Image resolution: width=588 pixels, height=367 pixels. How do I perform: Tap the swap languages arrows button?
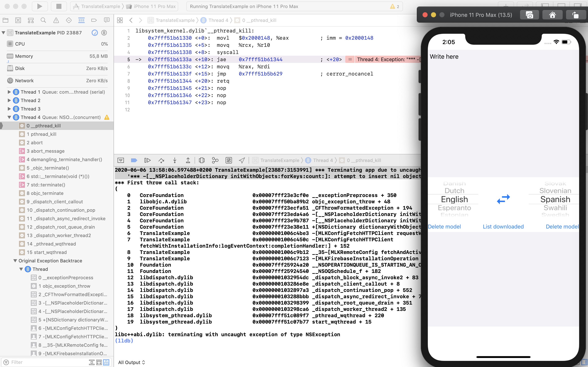(503, 199)
